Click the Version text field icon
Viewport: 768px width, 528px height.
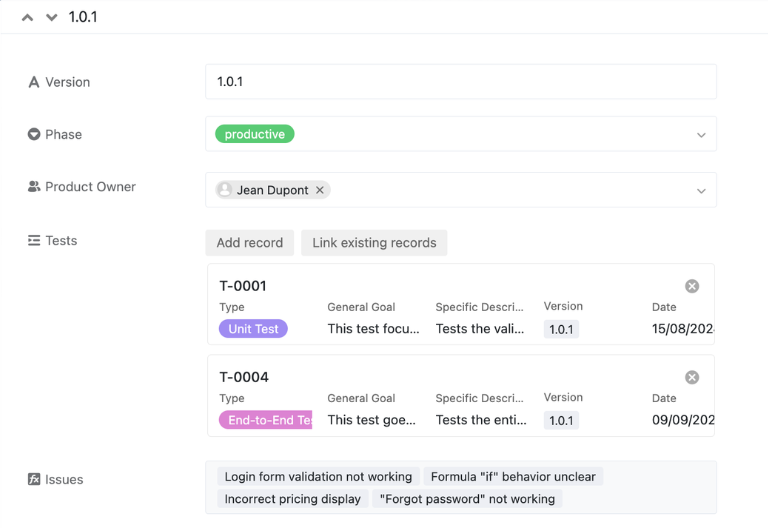(34, 82)
